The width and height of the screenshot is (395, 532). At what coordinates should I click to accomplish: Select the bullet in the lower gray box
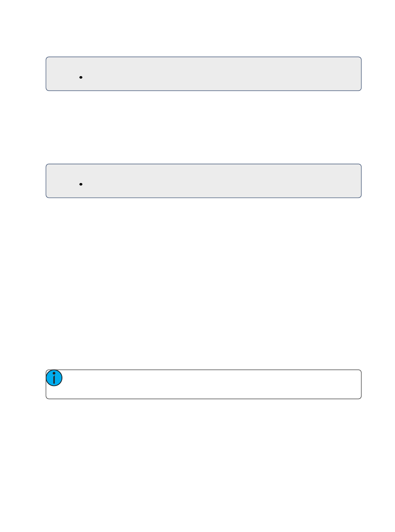click(x=79, y=184)
